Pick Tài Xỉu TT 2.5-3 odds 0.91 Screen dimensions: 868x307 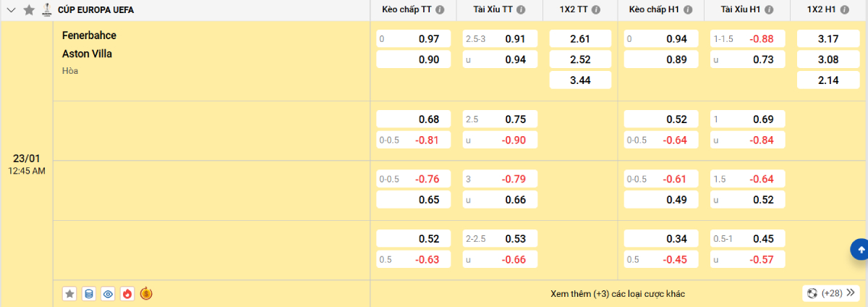pyautogui.click(x=501, y=38)
